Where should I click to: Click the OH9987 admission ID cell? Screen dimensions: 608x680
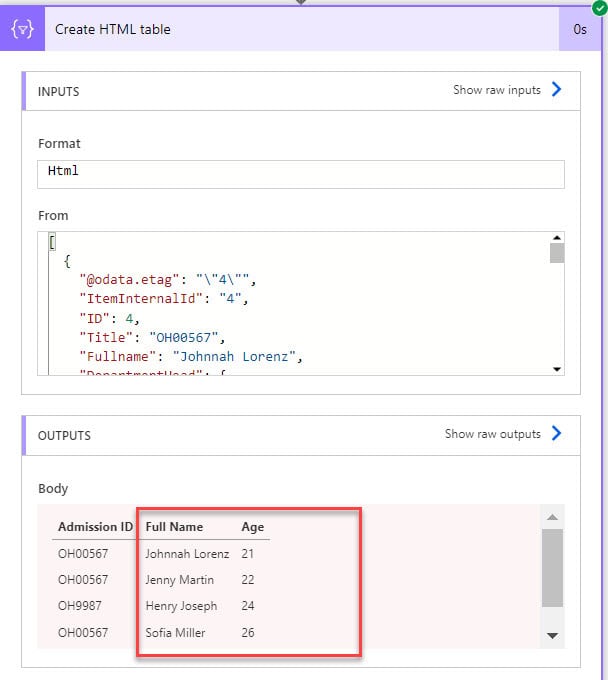pyautogui.click(x=79, y=606)
